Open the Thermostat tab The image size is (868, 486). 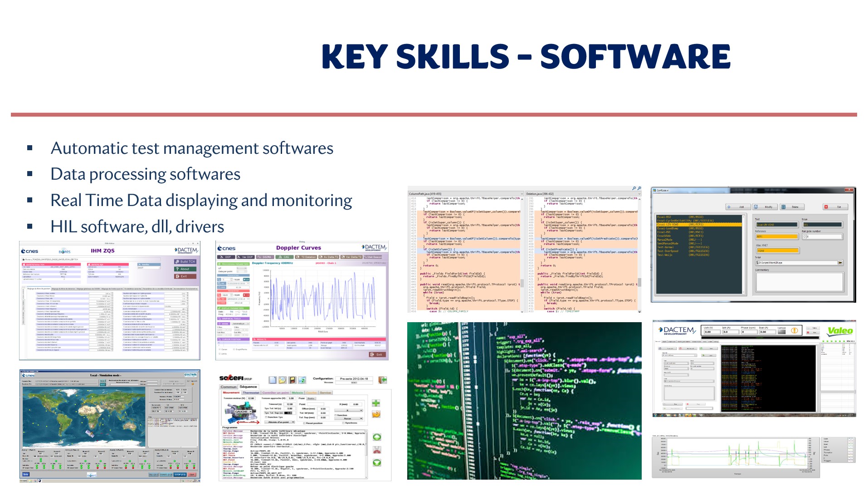pos(251,393)
